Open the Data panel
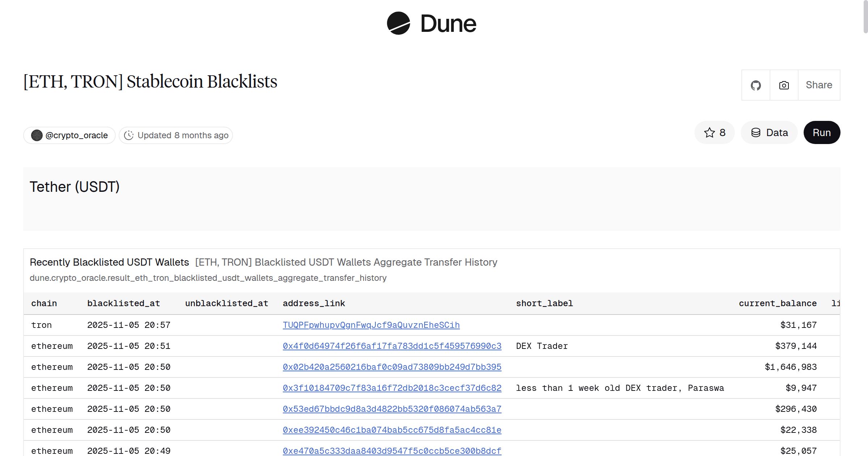868x456 pixels. point(769,132)
